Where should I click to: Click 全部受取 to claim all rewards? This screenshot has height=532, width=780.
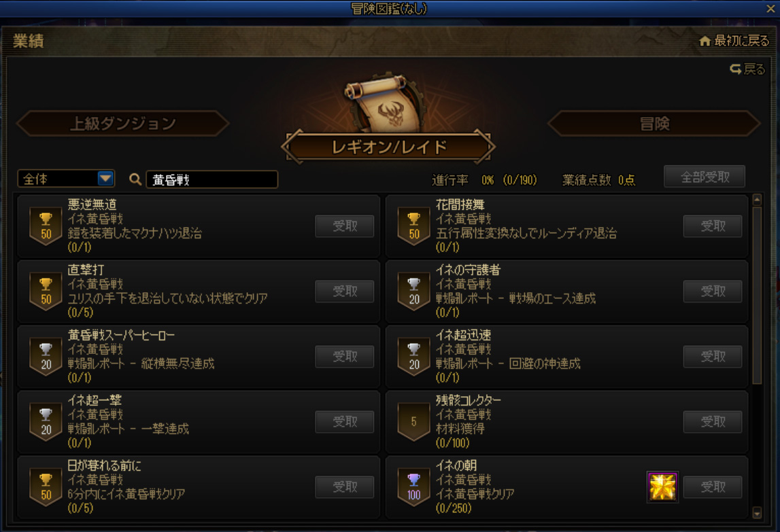tap(705, 177)
